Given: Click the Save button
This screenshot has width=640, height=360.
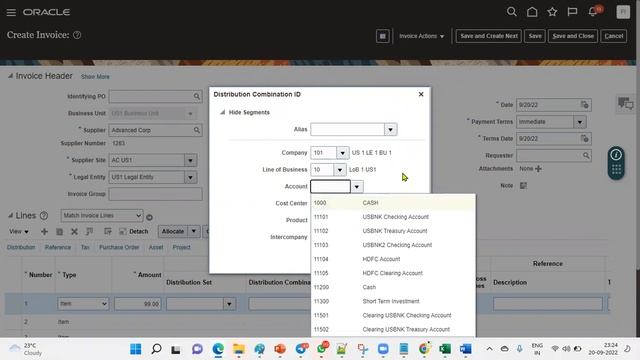Looking at the screenshot, I should point(535,36).
